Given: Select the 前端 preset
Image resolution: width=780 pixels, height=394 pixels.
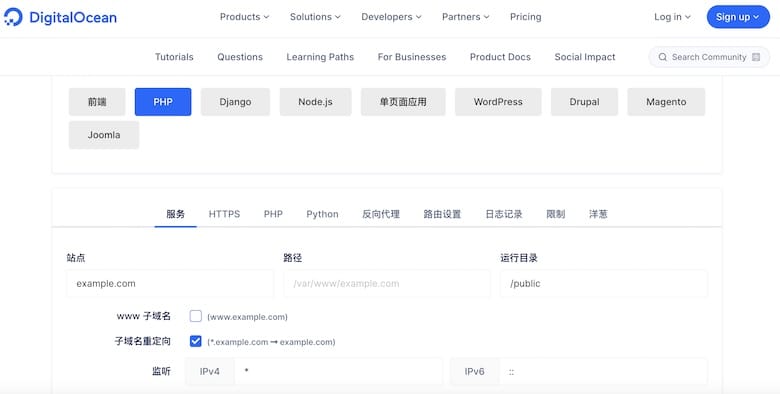Looking at the screenshot, I should click(x=97, y=102).
